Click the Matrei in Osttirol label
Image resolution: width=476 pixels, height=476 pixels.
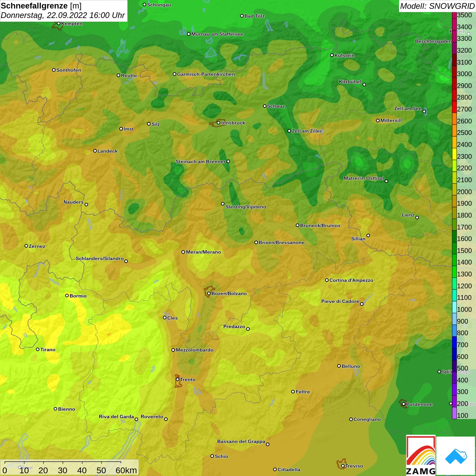(x=364, y=178)
